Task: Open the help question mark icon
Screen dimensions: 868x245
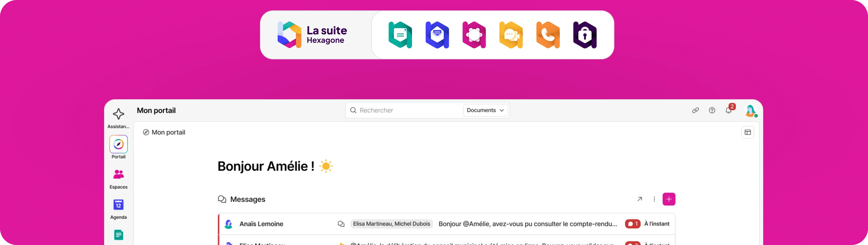Action: [x=712, y=110]
